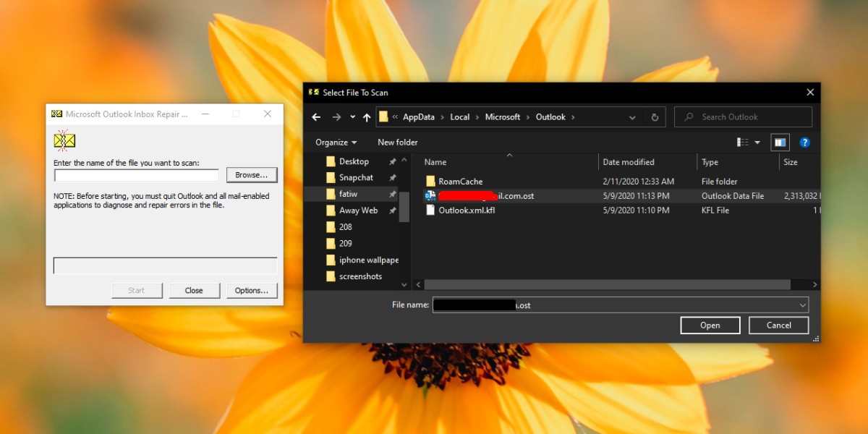
Task: Click Microsoft in the address path
Action: [503, 117]
